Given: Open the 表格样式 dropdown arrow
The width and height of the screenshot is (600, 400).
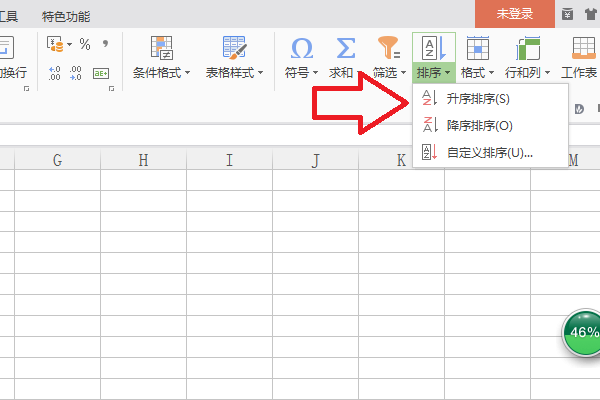Looking at the screenshot, I should coord(261,72).
